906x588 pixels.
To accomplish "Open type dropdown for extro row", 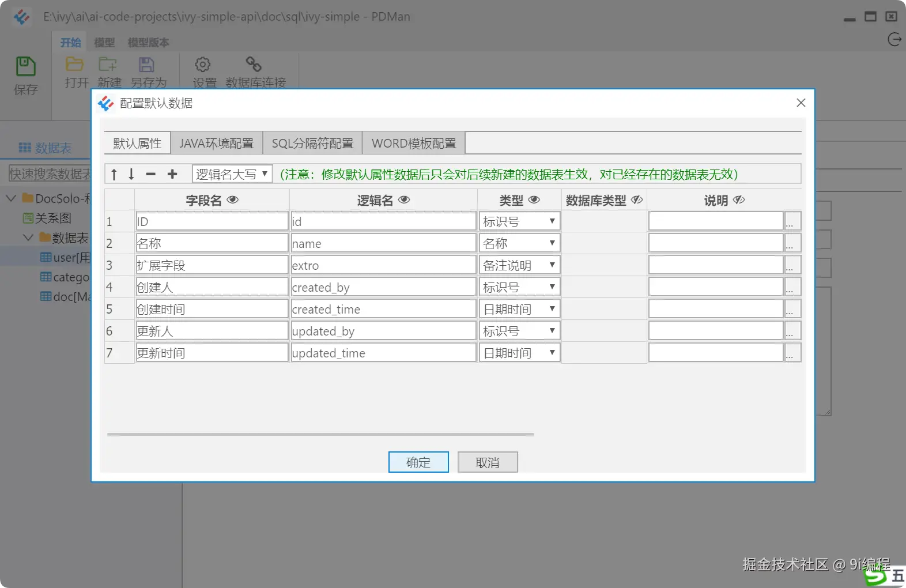I will 519,265.
